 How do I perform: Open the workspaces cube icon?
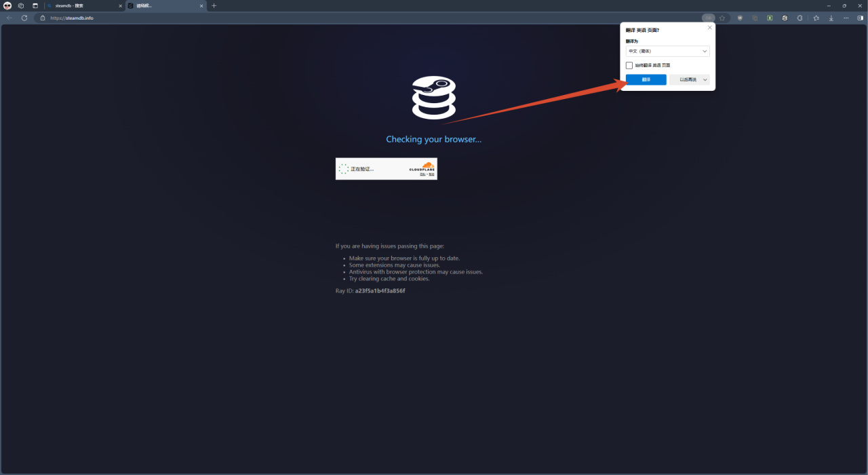pos(21,5)
